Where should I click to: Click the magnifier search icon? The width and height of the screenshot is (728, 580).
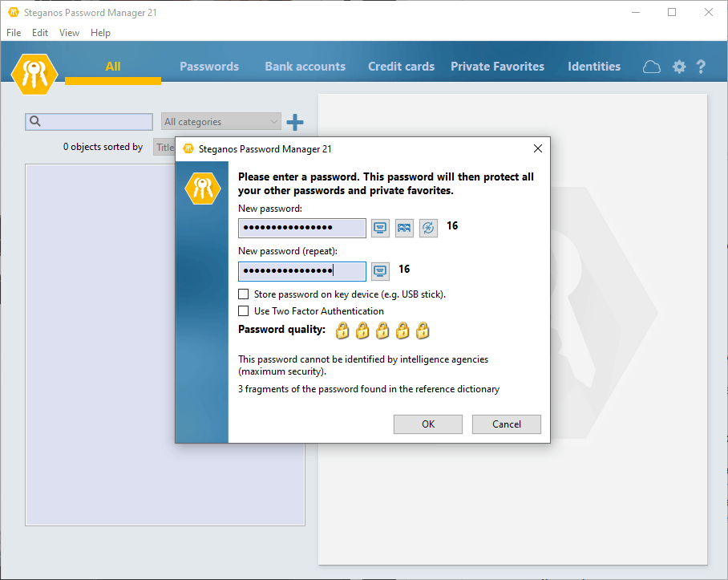coord(35,121)
